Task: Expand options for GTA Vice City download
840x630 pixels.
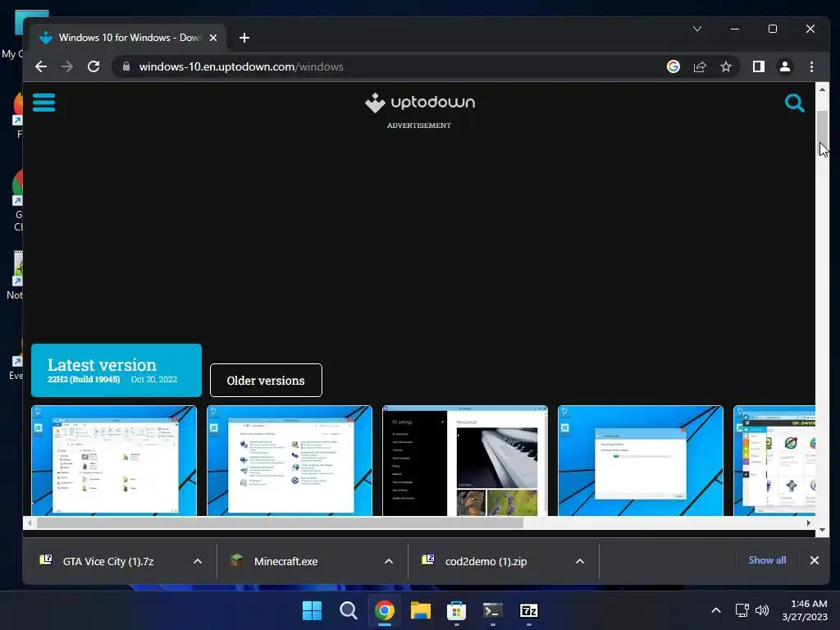Action: point(198,561)
